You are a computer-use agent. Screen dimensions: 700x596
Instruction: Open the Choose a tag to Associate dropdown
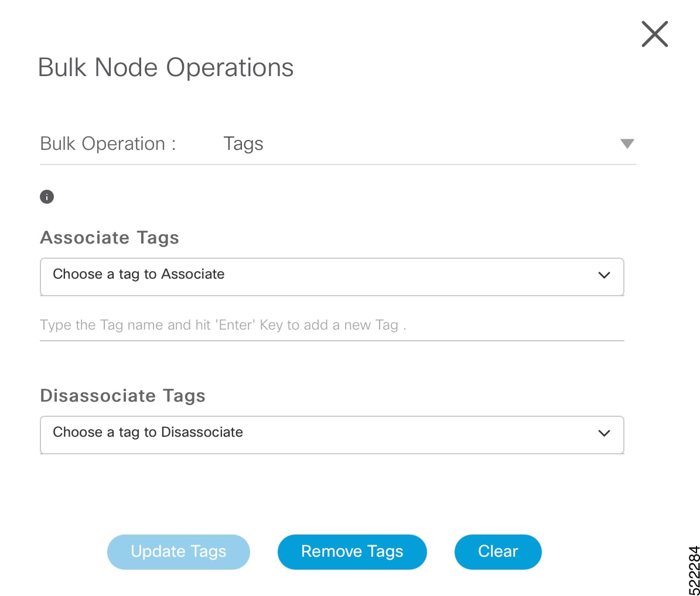[332, 276]
